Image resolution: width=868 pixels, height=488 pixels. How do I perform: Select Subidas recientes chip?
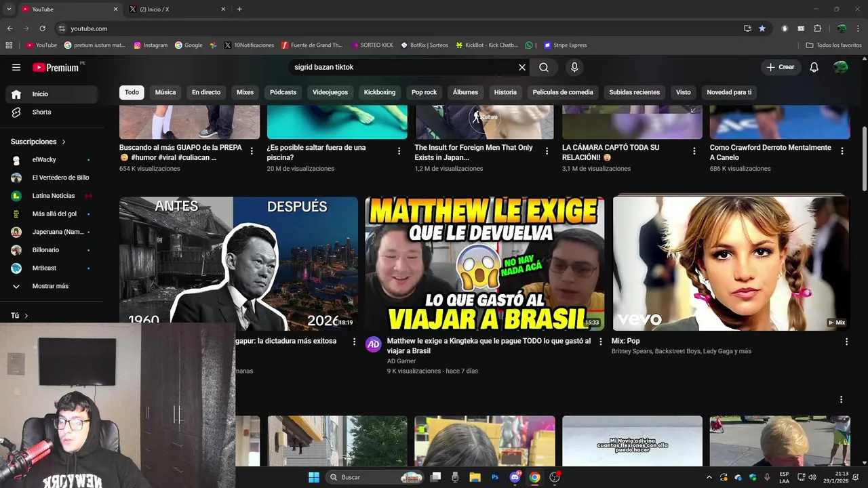[634, 92]
